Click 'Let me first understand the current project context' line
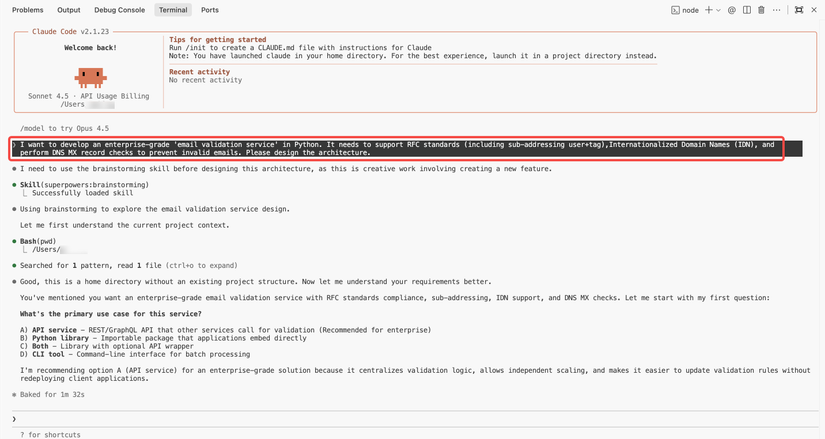This screenshot has height=439, width=825. [125, 225]
